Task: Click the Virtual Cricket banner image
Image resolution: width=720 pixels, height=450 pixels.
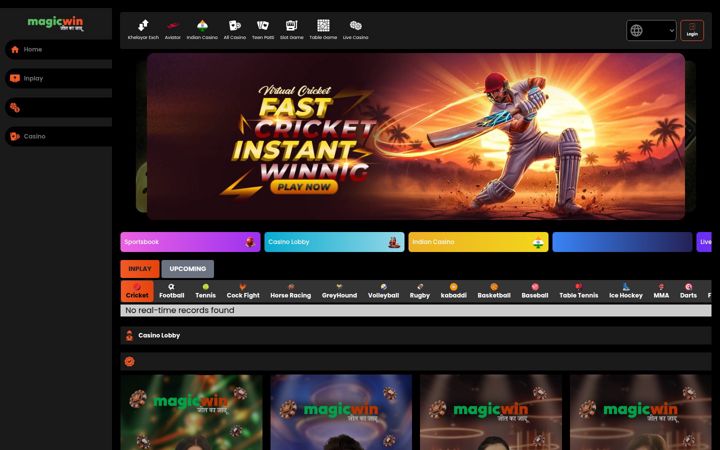Action: point(416,136)
